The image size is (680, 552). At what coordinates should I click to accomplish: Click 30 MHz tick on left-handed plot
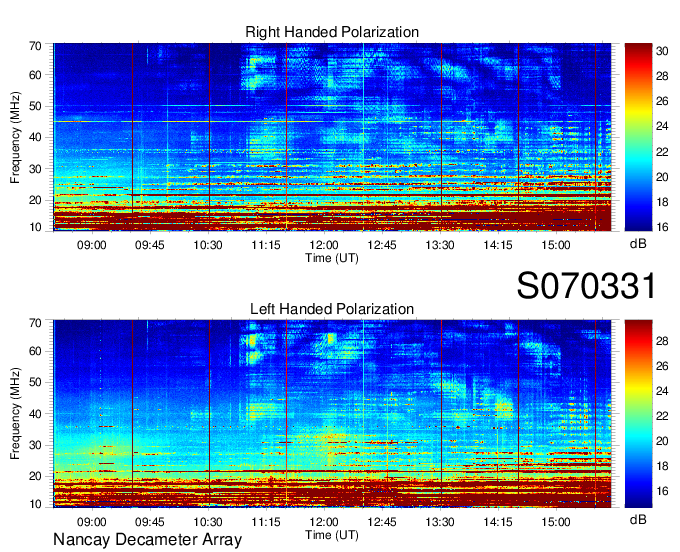(35, 445)
